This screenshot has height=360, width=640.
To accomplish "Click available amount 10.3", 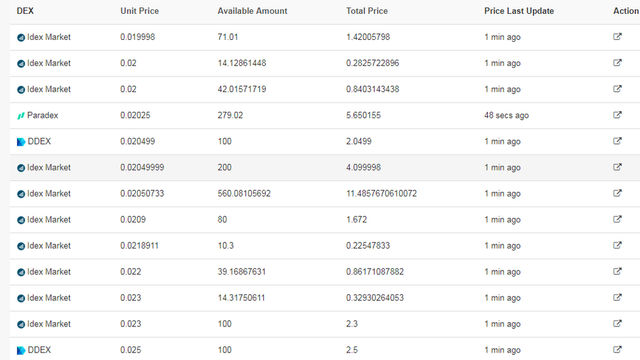I will click(x=226, y=246).
